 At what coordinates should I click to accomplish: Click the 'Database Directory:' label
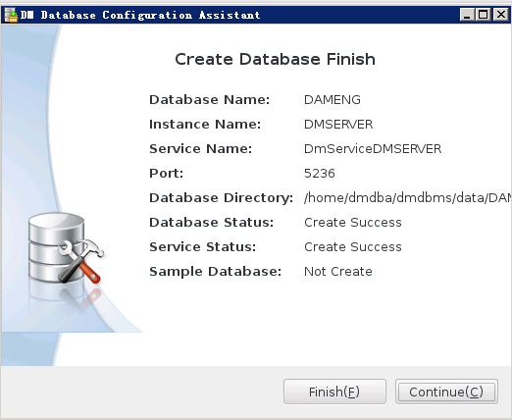point(221,198)
